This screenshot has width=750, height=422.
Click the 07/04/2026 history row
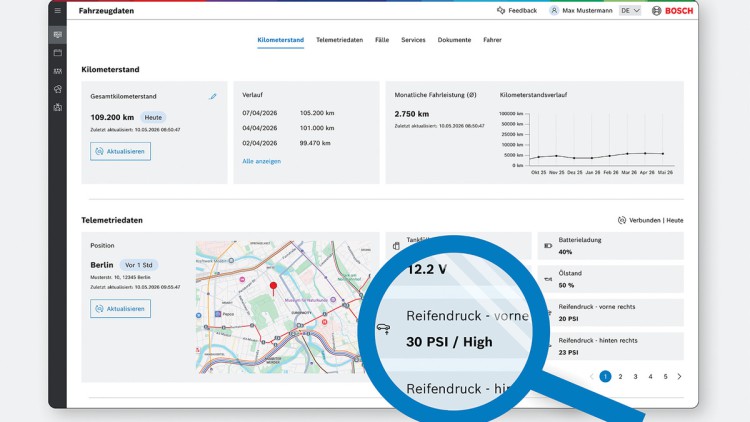click(288, 113)
